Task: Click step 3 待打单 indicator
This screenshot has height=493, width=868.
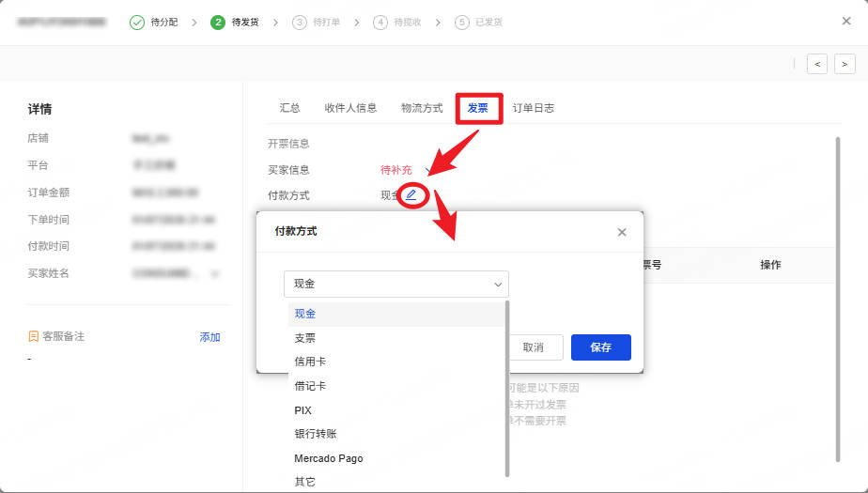Action: pos(299,23)
